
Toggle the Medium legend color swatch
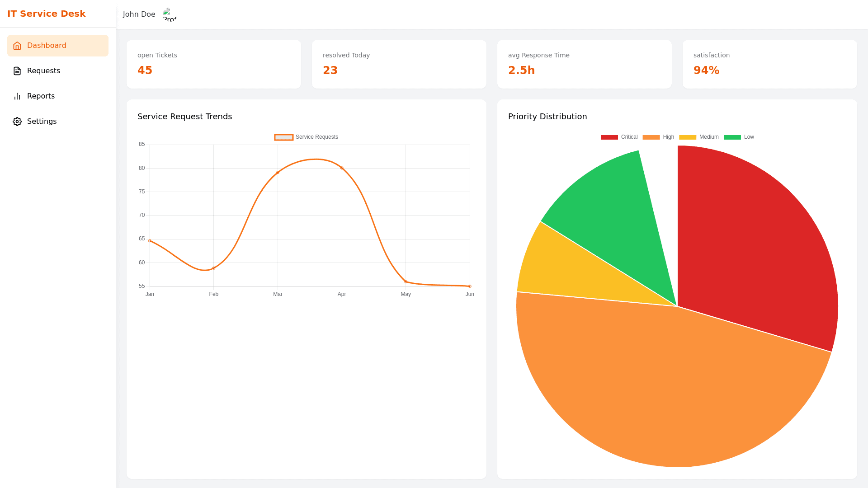[x=688, y=137]
